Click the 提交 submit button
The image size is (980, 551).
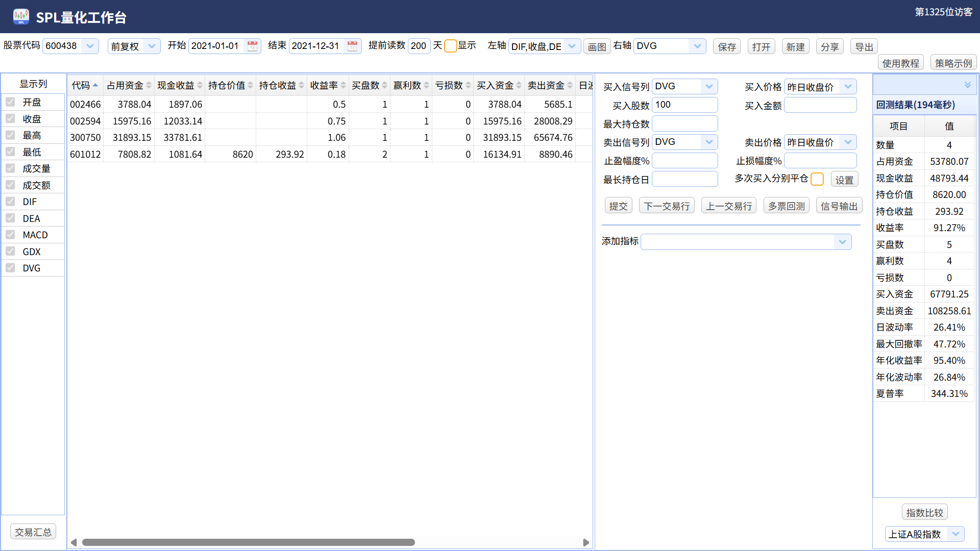pos(618,206)
